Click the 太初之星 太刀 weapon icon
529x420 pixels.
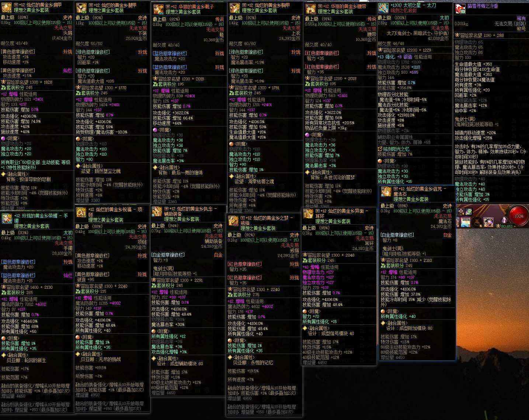coord(383,8)
